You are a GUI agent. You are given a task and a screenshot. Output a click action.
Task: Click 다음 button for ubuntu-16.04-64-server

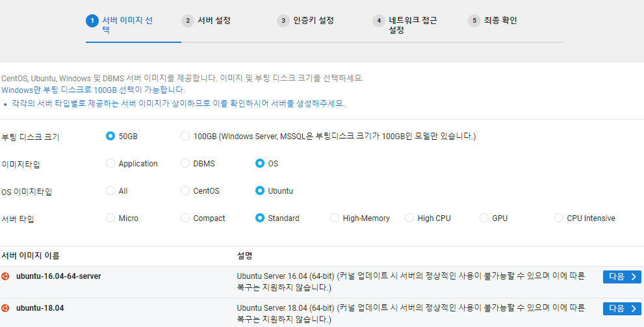(x=622, y=277)
